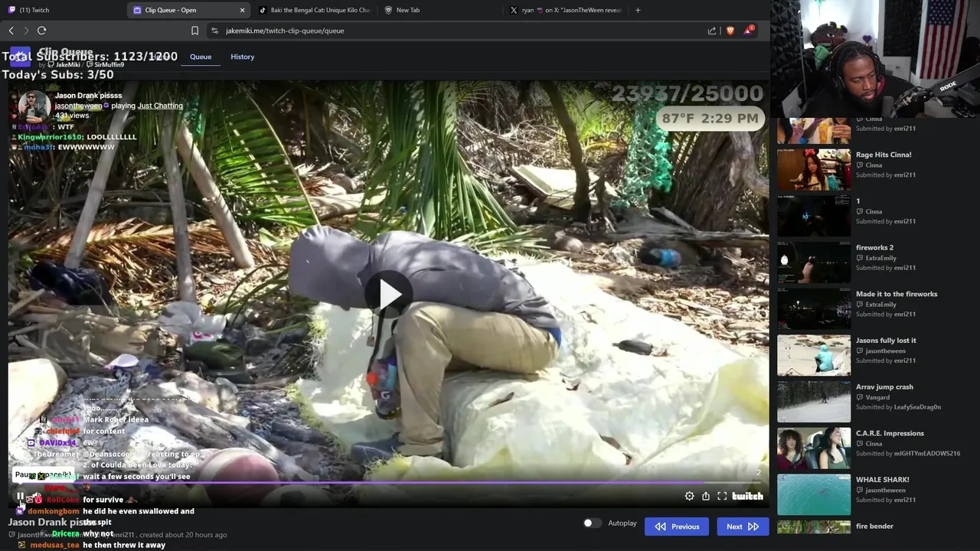This screenshot has height=551, width=980.
Task: Click the Brave Rewards triangle icon
Action: [750, 31]
